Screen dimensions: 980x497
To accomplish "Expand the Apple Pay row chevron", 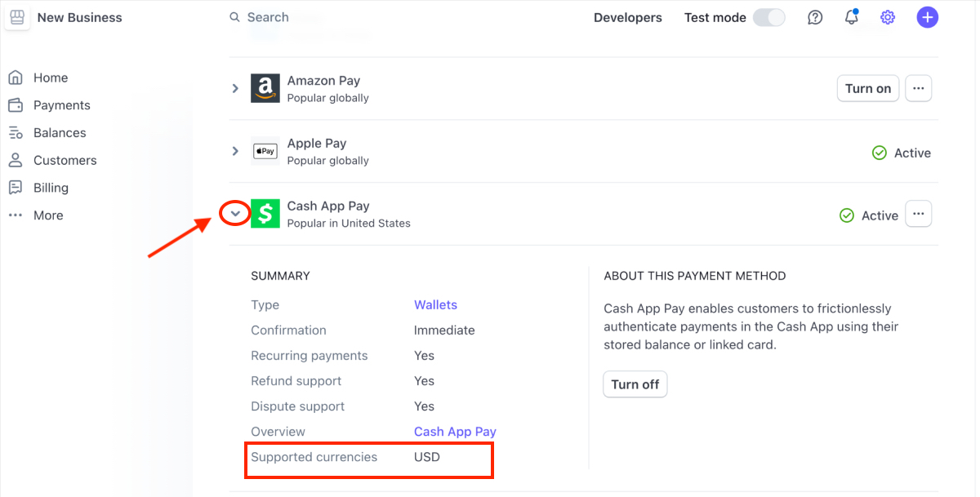I will (235, 151).
